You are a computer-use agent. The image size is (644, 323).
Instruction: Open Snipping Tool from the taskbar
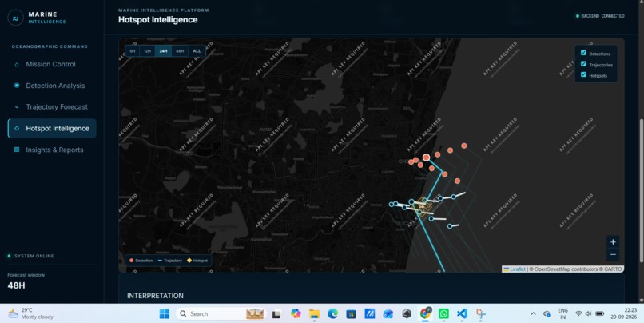click(x=480, y=314)
